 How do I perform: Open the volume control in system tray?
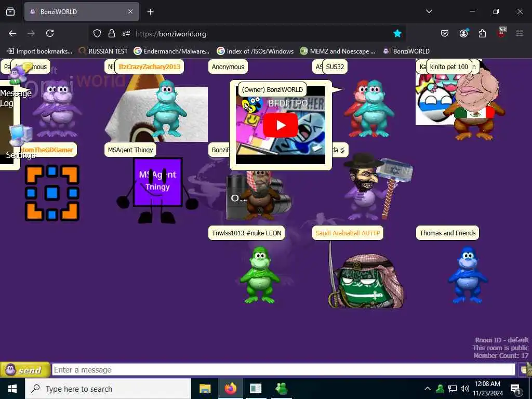(465, 389)
